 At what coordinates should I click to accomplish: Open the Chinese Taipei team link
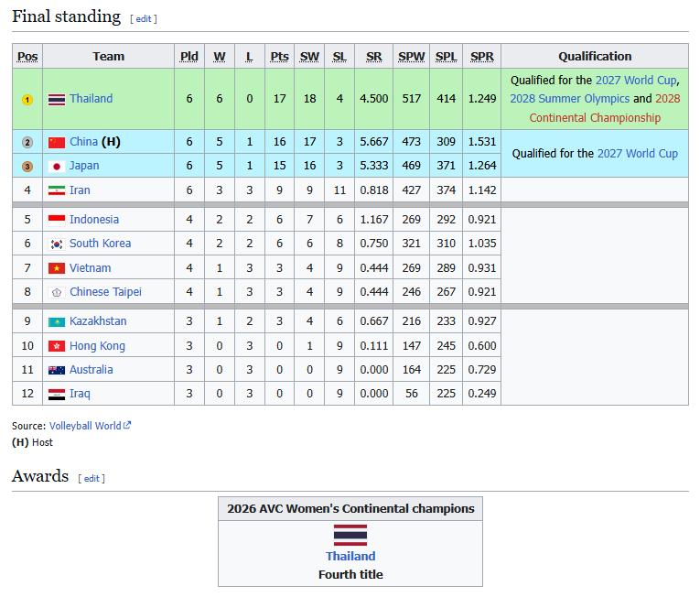[105, 292]
